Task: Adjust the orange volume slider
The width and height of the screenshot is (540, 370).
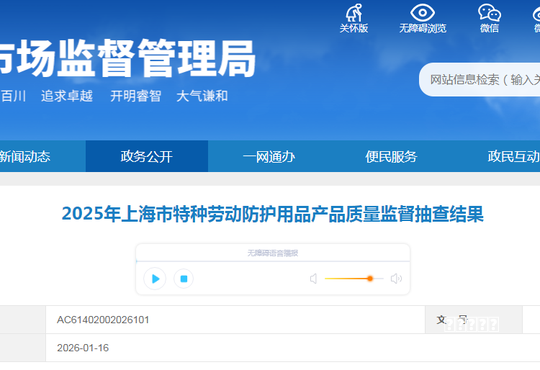Action: coord(354,278)
